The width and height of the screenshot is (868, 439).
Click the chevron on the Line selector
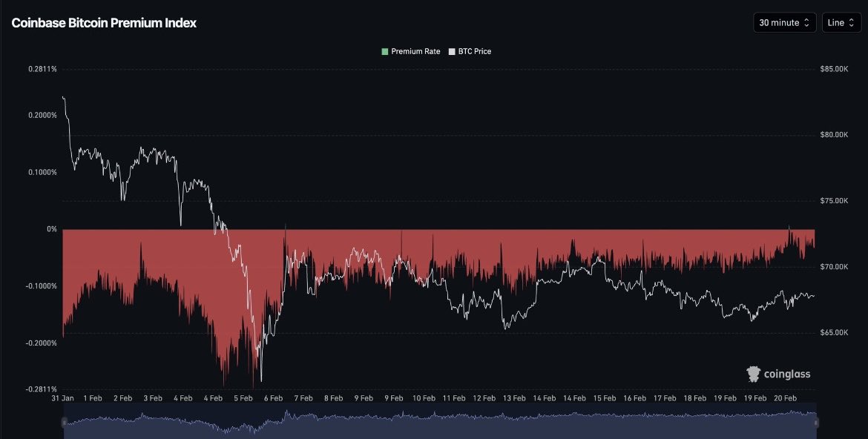click(852, 22)
